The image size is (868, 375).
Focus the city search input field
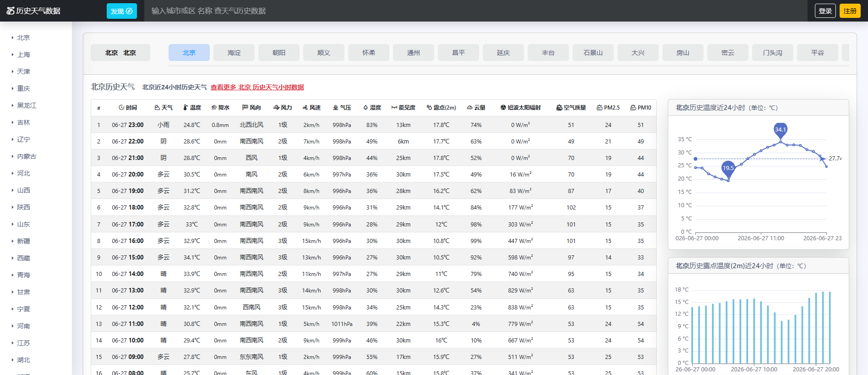(475, 11)
